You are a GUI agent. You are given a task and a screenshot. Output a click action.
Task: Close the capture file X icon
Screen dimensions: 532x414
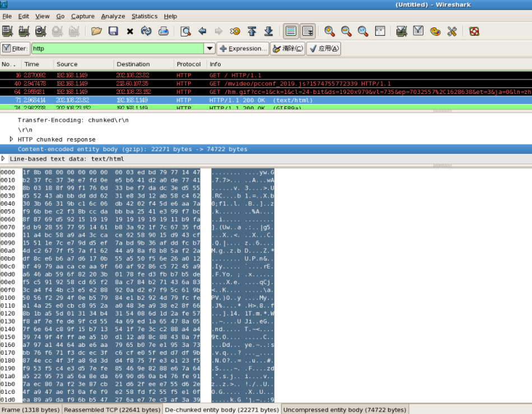pos(130,31)
